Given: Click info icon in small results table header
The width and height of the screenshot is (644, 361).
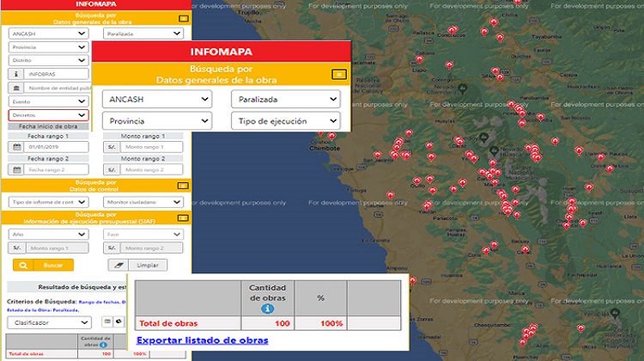Looking at the screenshot, I should [103, 345].
